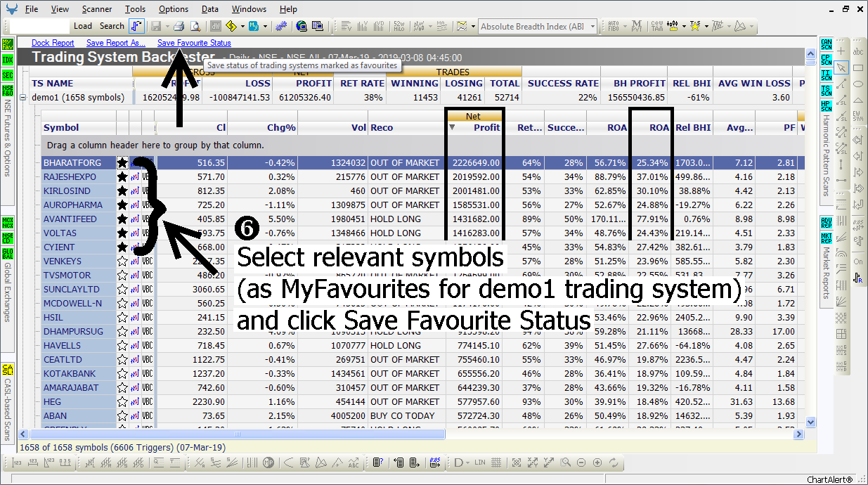Viewport: 868px width, 485px height.
Task: Click the AUTO FIBO toolbar icon
Action: click(x=614, y=26)
